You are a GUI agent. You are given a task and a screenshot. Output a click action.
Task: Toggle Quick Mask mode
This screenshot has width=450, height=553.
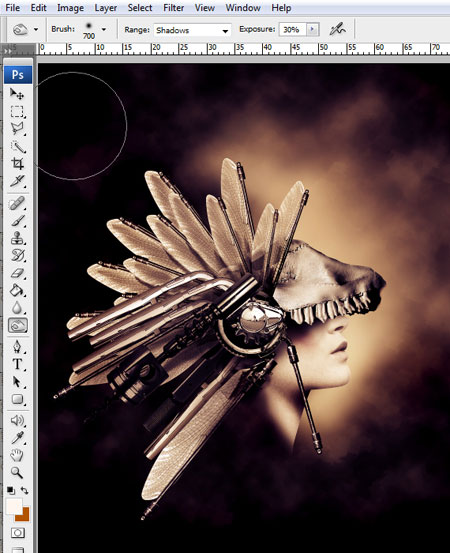(18, 533)
